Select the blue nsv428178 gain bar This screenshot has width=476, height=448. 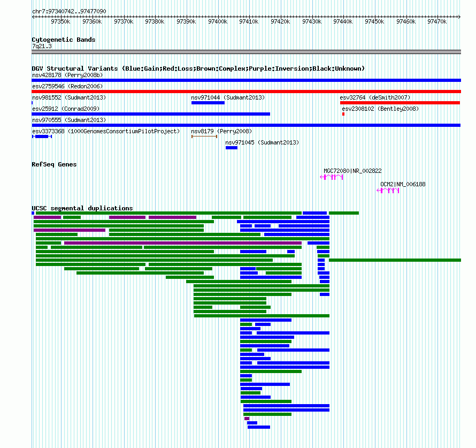click(x=246, y=80)
